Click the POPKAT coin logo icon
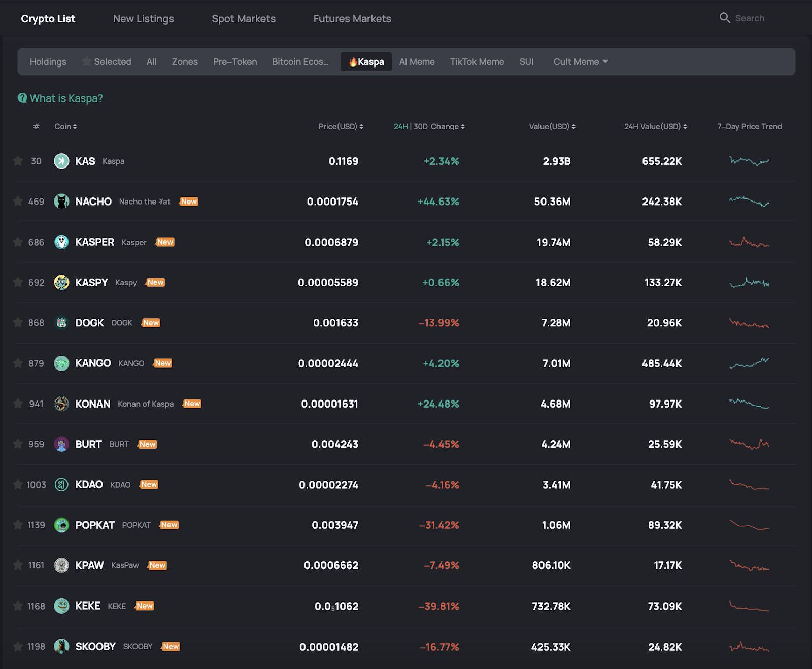The height and width of the screenshot is (669, 812). click(61, 525)
